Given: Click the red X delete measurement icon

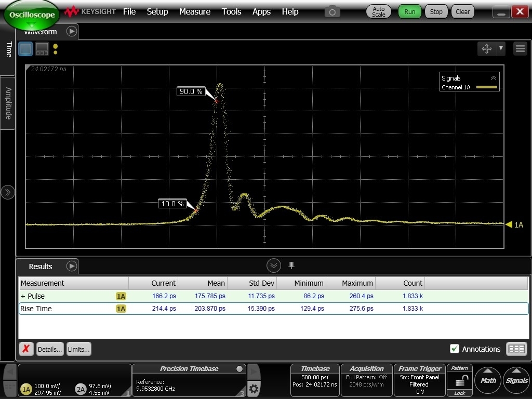Looking at the screenshot, I should (x=26, y=349).
